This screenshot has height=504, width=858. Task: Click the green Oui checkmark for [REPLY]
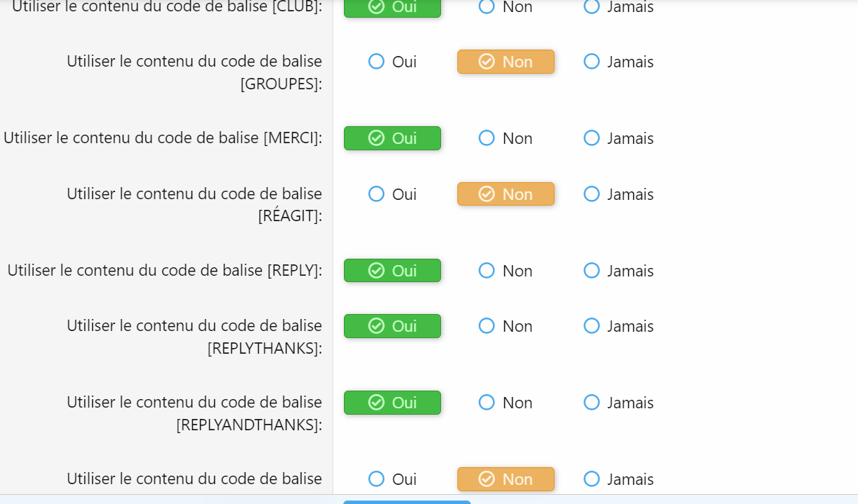tap(377, 271)
